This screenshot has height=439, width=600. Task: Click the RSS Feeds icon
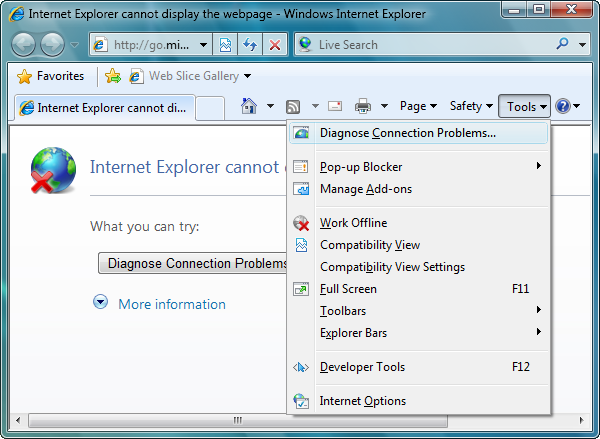tap(293, 107)
